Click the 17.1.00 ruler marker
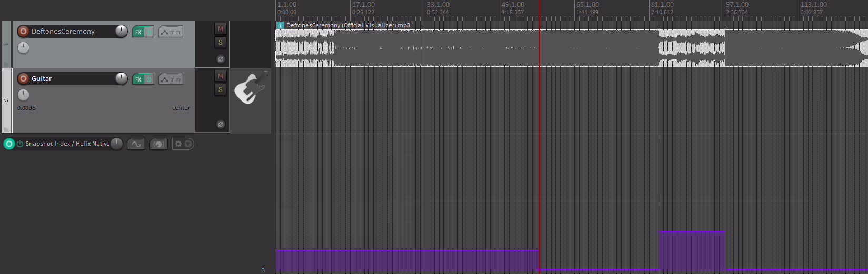This screenshot has width=868, height=274. click(x=363, y=5)
